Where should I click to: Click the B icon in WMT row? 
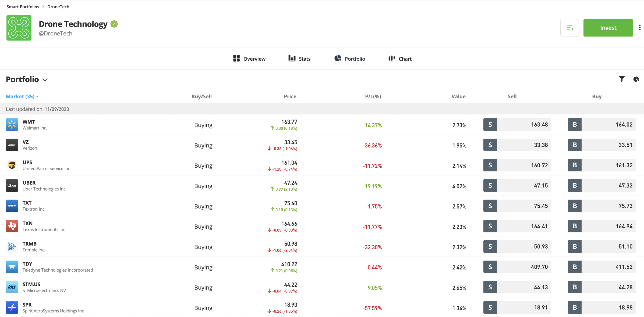[575, 125]
